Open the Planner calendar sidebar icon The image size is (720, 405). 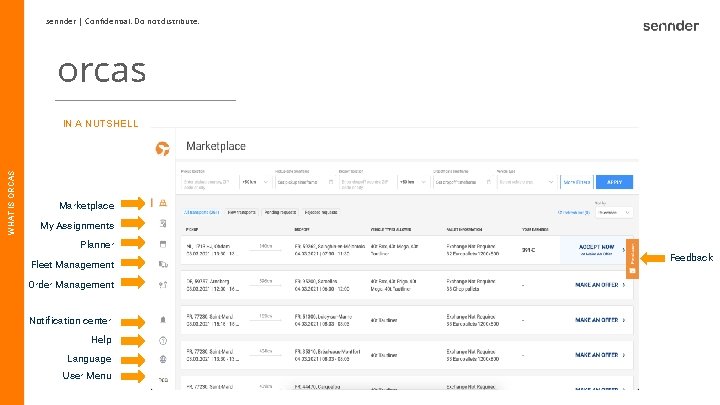tap(163, 244)
